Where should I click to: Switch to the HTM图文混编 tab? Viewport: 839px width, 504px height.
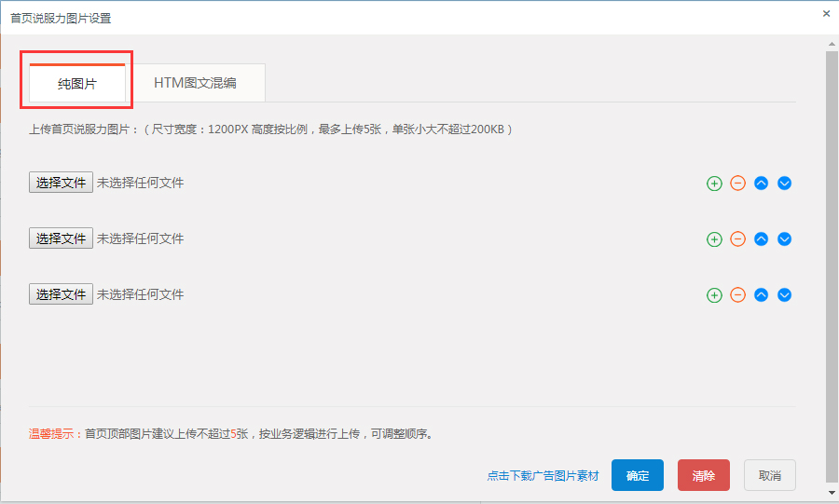196,83
